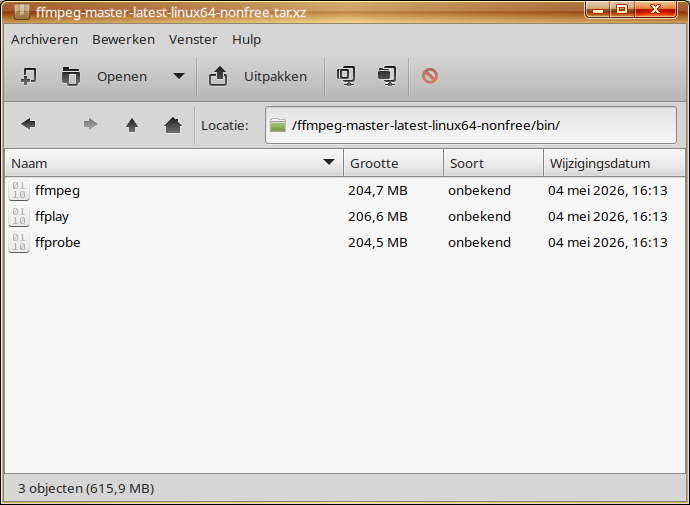Open the Bewerken menu

(x=124, y=40)
